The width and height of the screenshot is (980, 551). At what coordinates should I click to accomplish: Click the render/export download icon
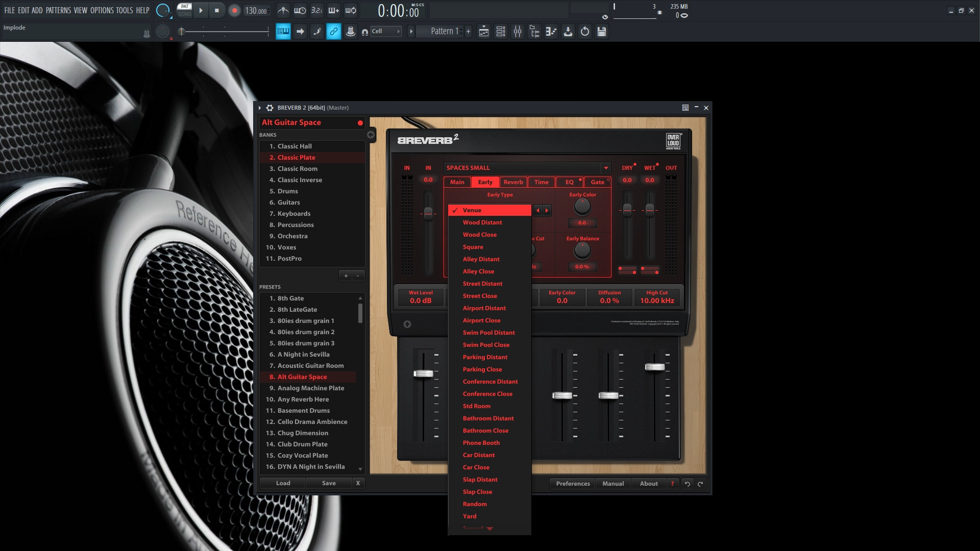(x=568, y=32)
